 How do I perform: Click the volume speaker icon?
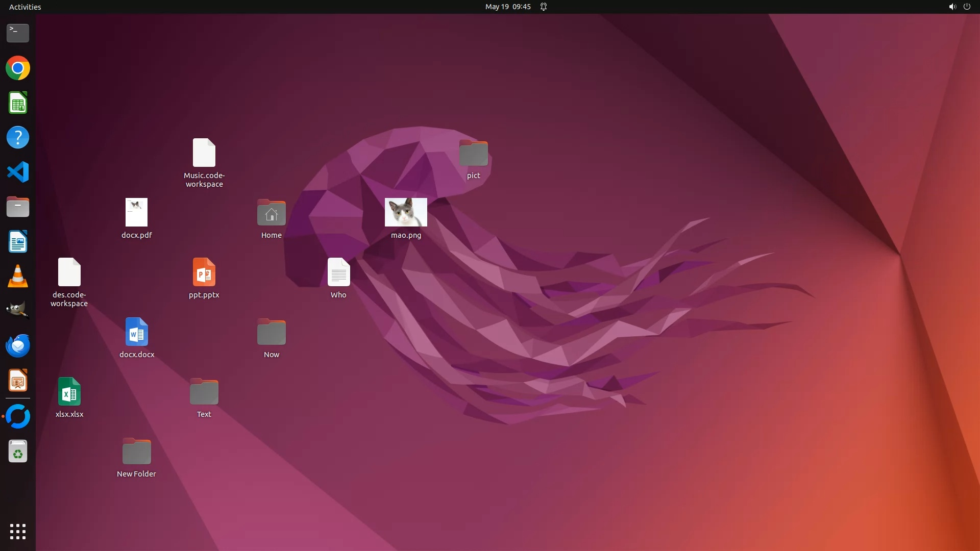(x=952, y=7)
